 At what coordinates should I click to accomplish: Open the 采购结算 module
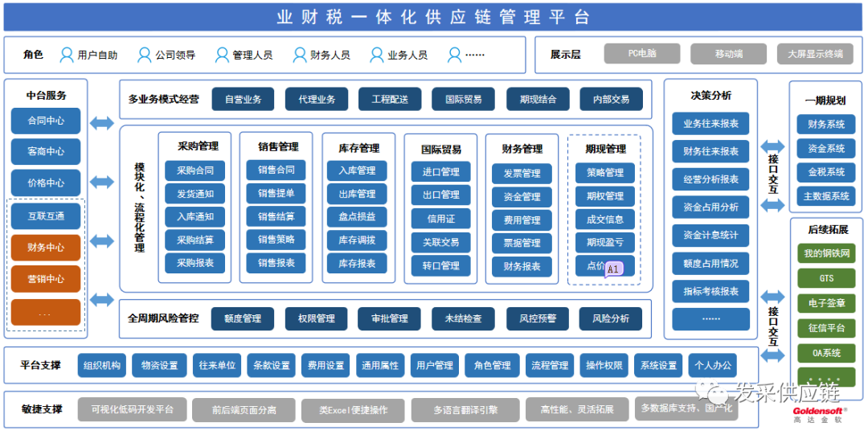tap(194, 240)
